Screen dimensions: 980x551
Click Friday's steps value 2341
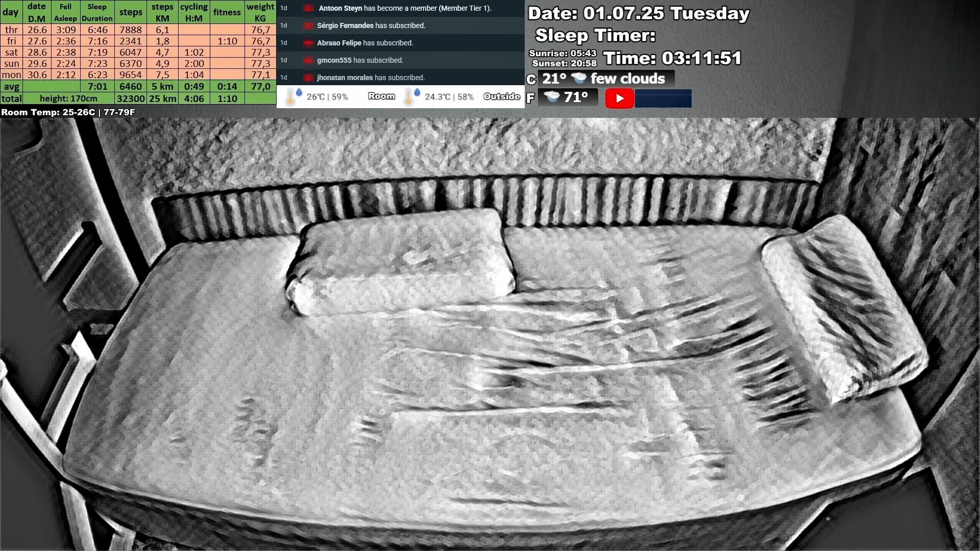coord(131,41)
